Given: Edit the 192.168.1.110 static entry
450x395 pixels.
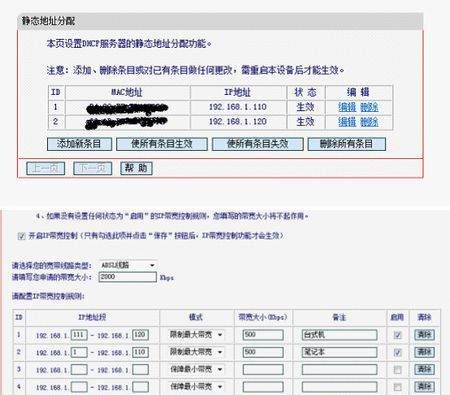Looking at the screenshot, I should tap(347, 107).
